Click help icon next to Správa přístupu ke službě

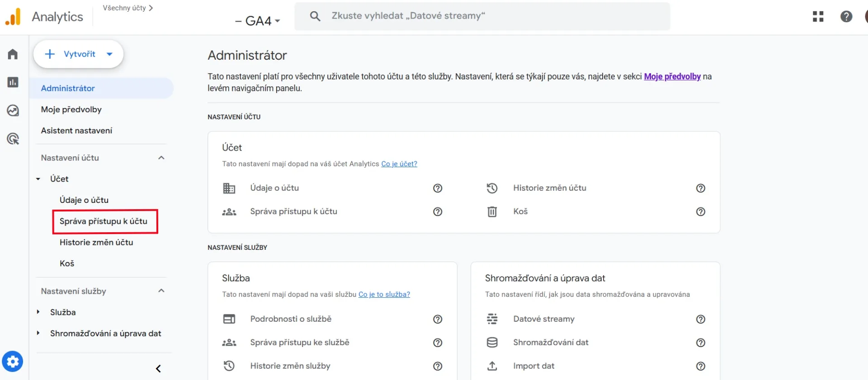[x=438, y=343]
